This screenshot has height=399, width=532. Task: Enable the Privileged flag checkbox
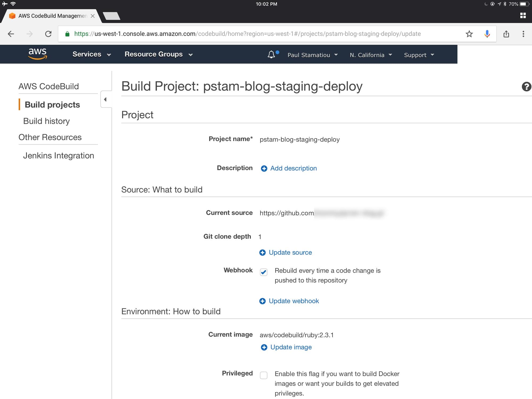point(264,375)
